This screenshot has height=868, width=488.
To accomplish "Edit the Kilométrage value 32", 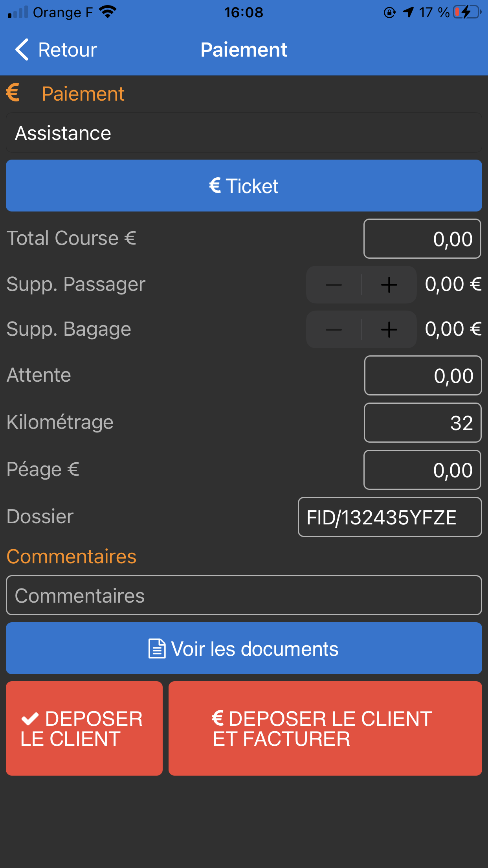I will [x=423, y=423].
